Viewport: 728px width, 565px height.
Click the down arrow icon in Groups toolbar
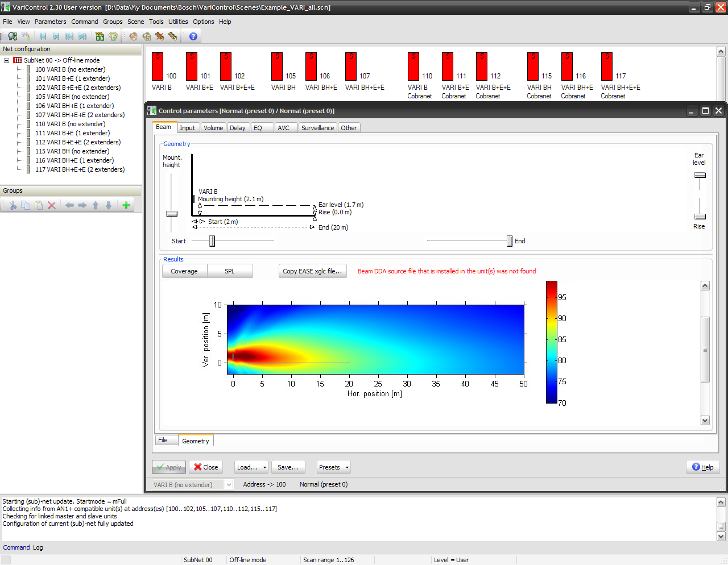[109, 205]
